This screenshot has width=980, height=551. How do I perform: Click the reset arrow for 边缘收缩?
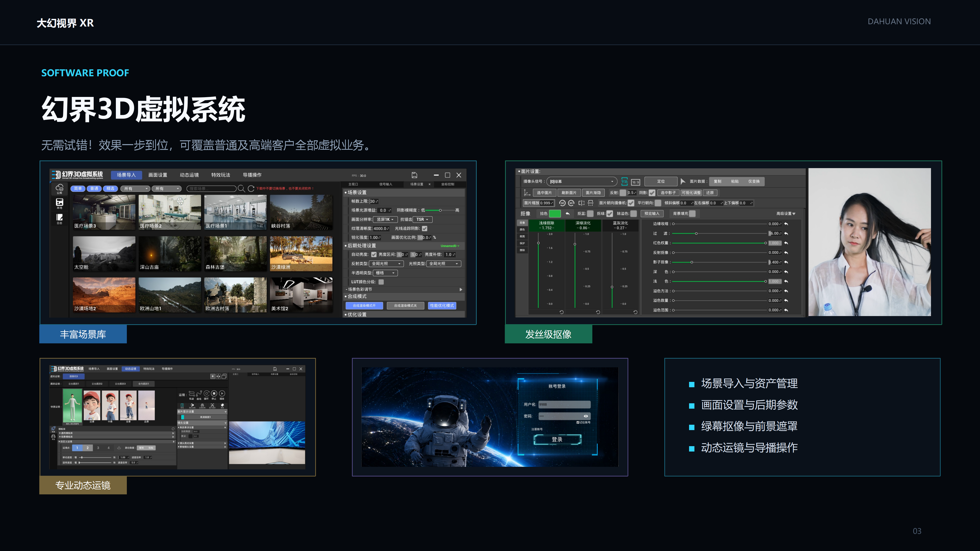click(786, 224)
